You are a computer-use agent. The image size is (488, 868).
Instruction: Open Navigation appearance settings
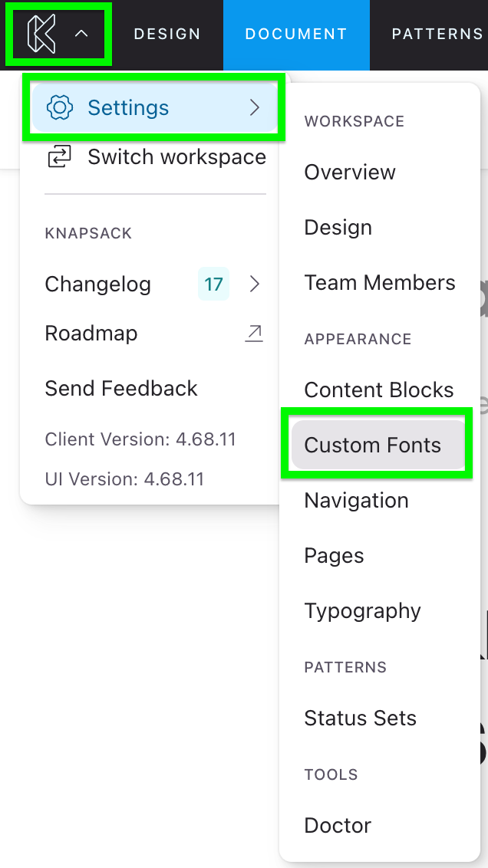[356, 501]
